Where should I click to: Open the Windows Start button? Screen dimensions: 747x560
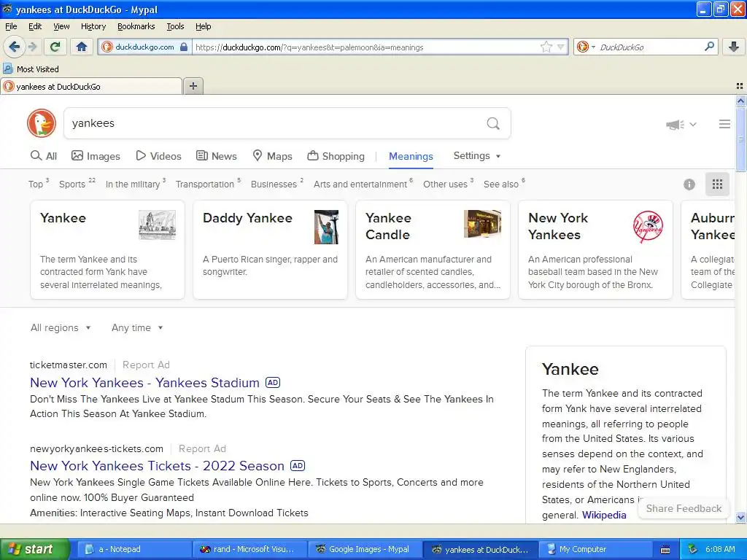click(35, 549)
